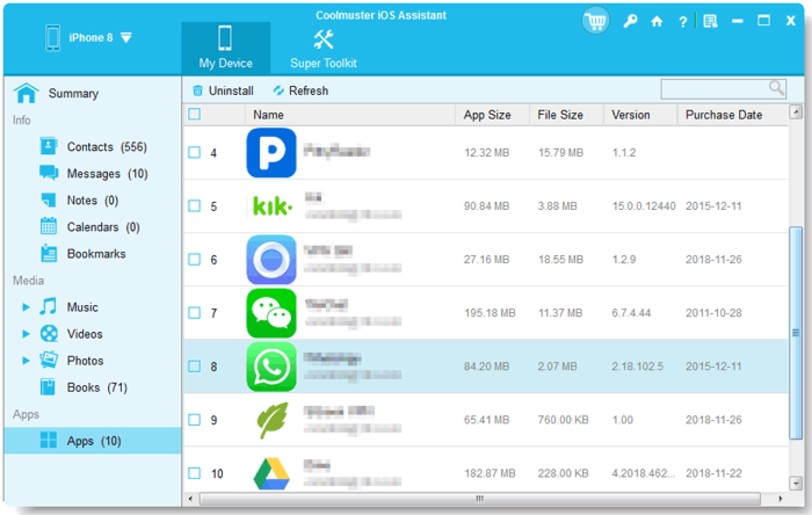Check the box for app row 4

(x=195, y=153)
